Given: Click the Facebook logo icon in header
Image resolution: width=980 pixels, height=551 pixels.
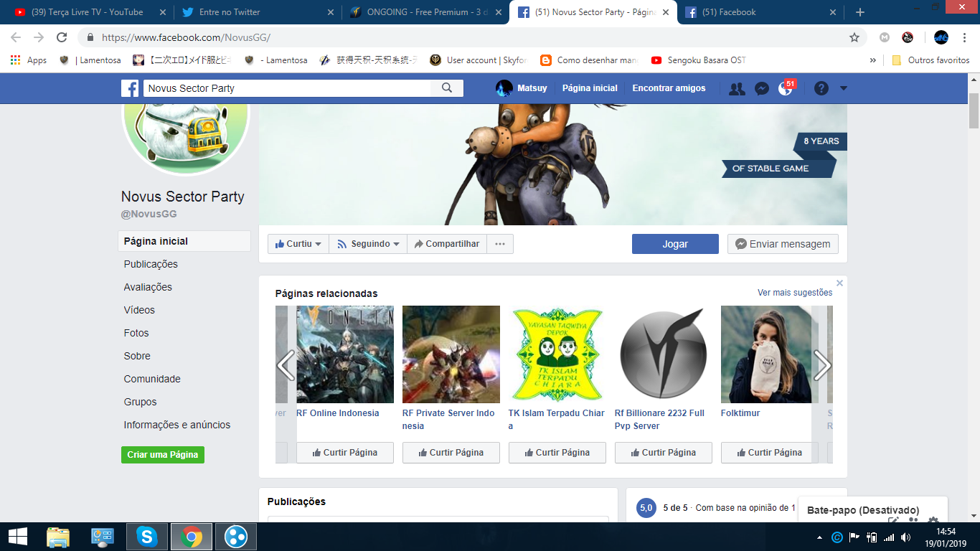Looking at the screenshot, I should coord(130,88).
